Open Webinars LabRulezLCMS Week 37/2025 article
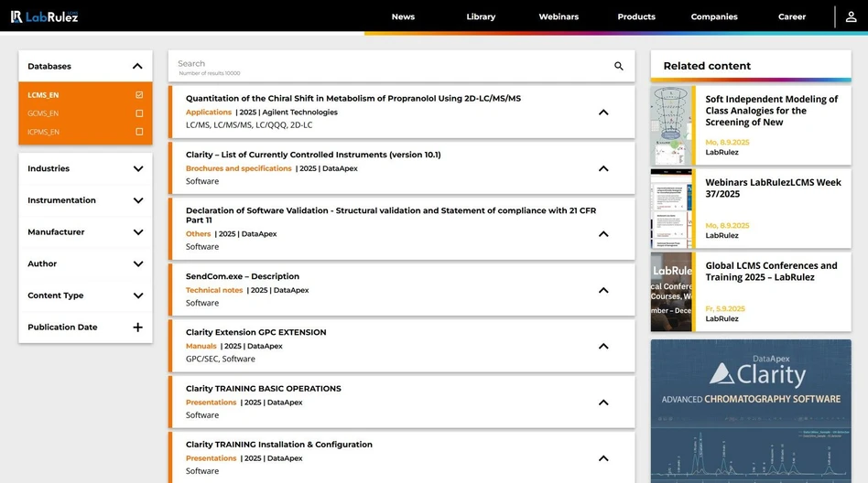The image size is (868, 483). click(773, 188)
